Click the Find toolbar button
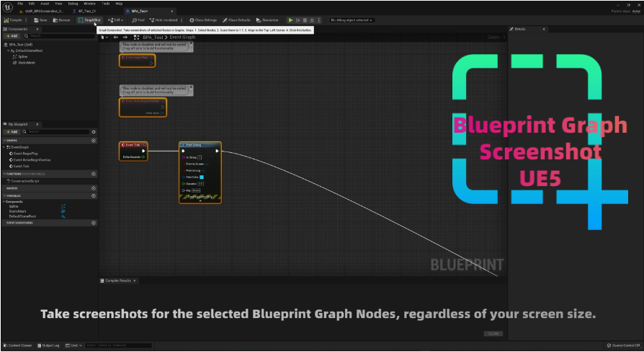 pyautogui.click(x=138, y=20)
